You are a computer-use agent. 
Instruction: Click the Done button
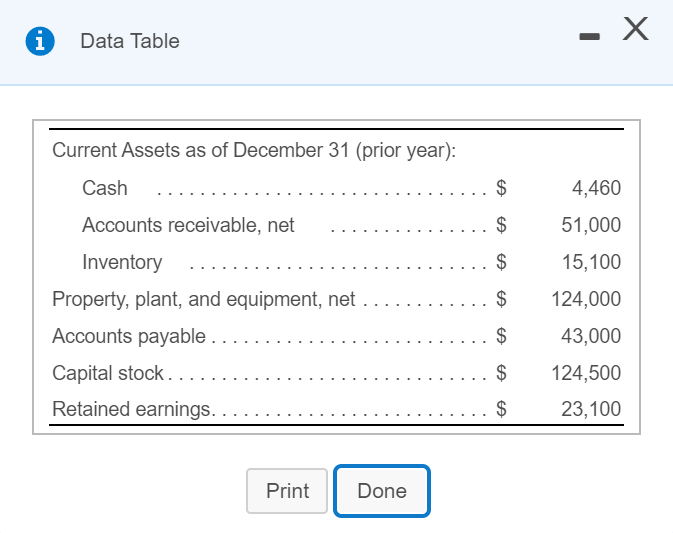point(382,491)
